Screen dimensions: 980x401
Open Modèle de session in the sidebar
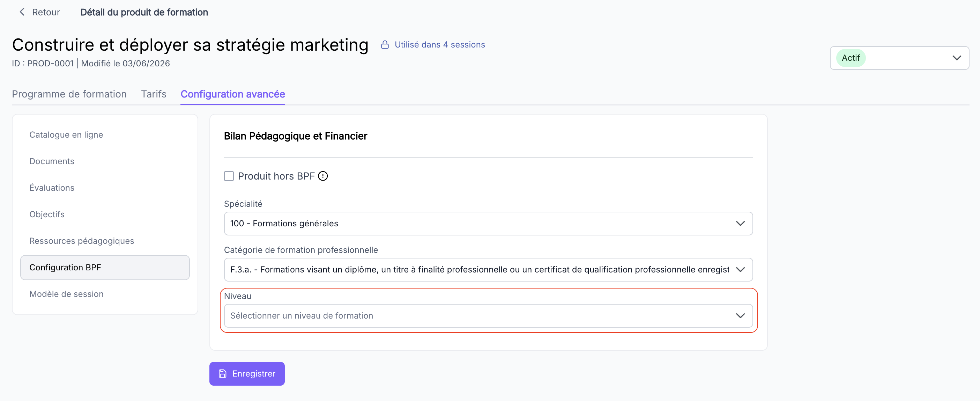point(66,294)
